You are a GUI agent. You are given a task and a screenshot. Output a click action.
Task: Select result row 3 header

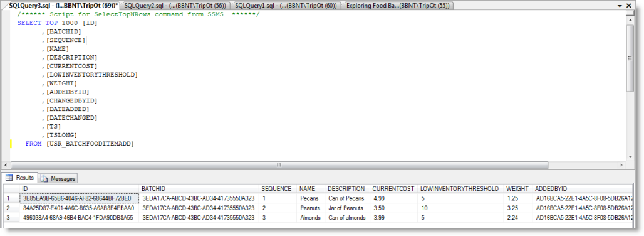[x=11, y=218]
